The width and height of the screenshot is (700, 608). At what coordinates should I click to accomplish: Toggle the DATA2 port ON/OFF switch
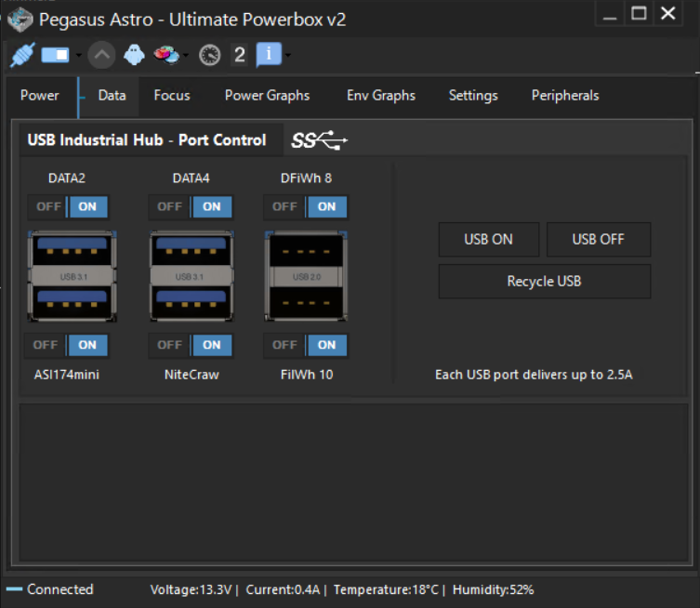67,206
